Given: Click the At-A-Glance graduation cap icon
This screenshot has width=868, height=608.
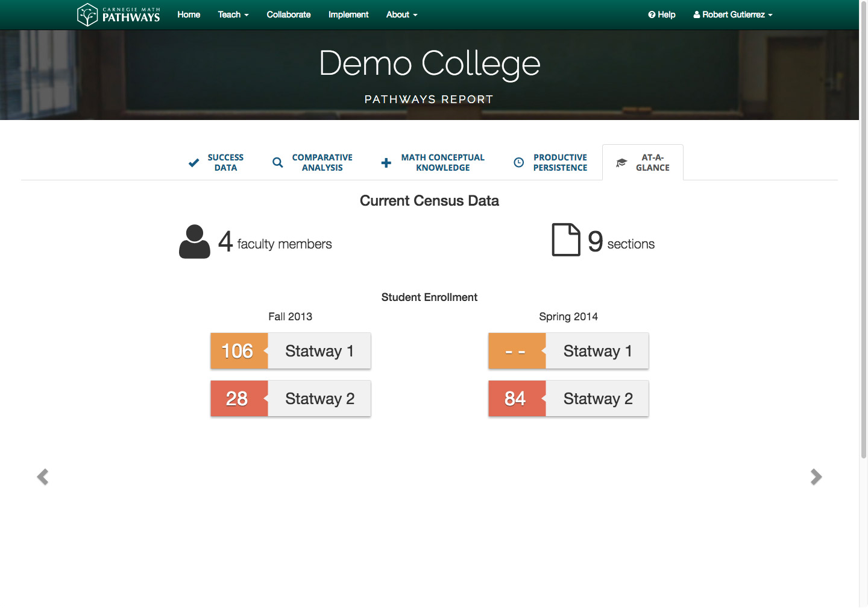Looking at the screenshot, I should pyautogui.click(x=621, y=163).
